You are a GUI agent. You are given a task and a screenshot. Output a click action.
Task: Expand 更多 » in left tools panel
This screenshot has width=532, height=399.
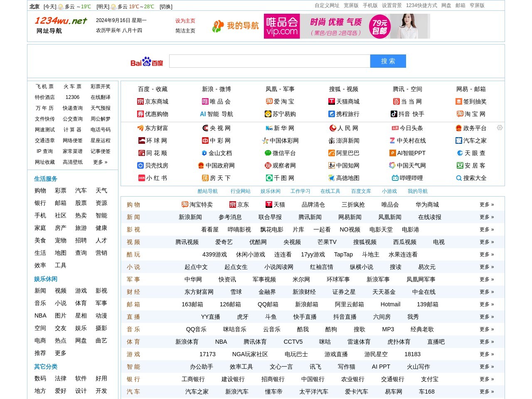pos(100,162)
